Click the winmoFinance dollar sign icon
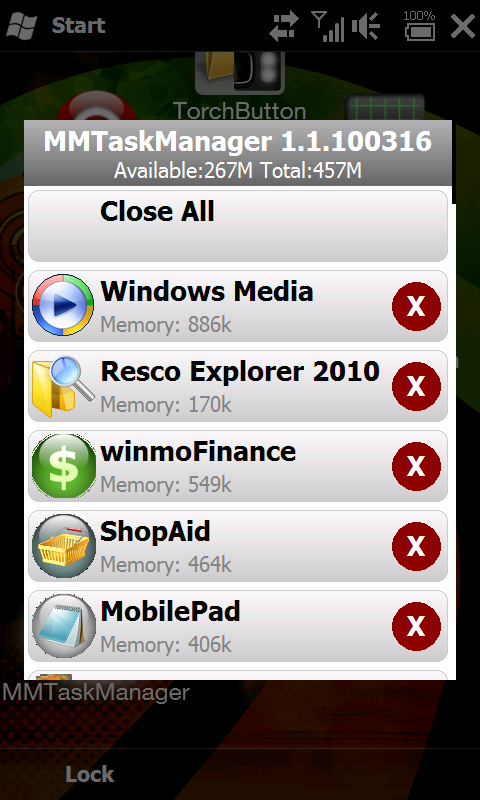The image size is (480, 800). 63,466
